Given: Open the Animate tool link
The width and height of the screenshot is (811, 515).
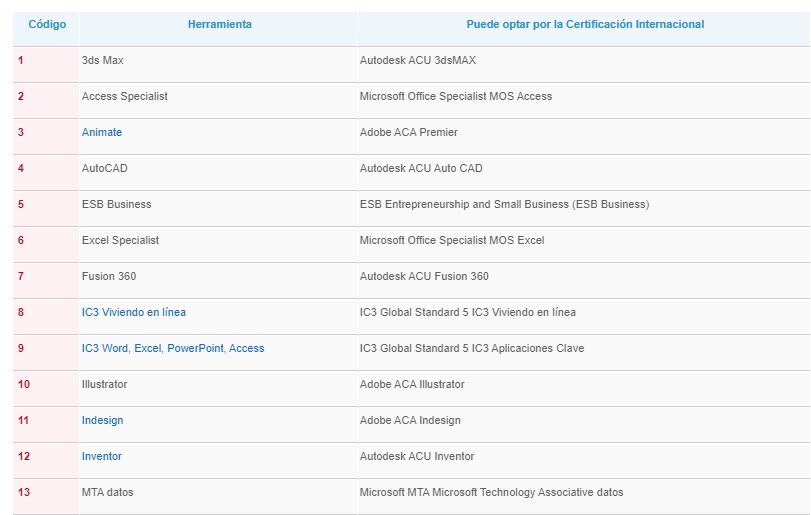Looking at the screenshot, I should pyautogui.click(x=101, y=132).
